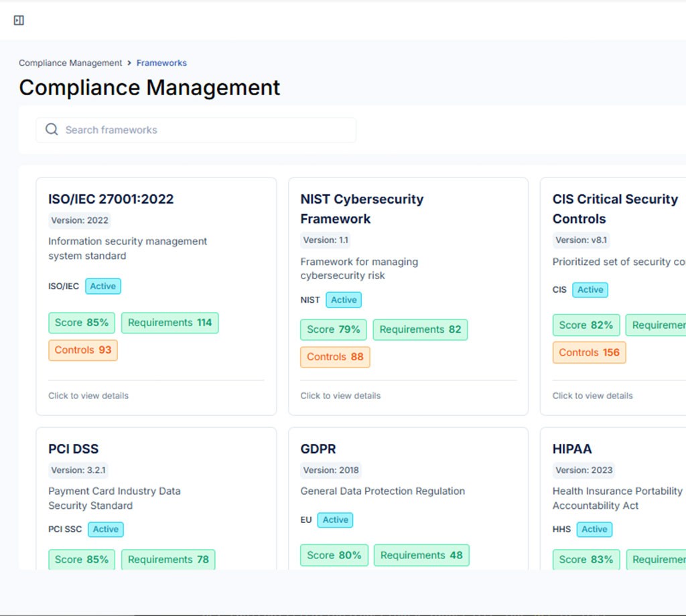Click the HHS organization label
Screen dimensions: 686x616
click(561, 530)
